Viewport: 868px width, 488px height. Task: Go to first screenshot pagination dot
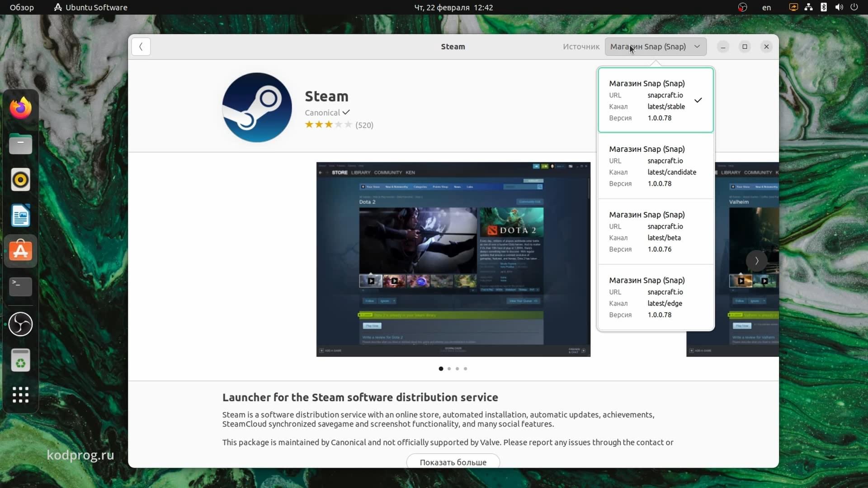[441, 369]
